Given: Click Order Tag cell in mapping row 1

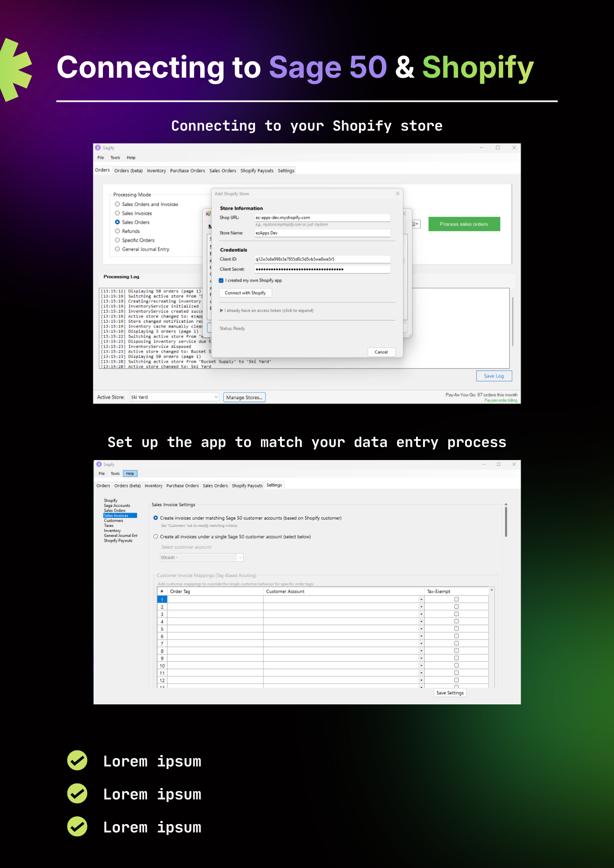Looking at the screenshot, I should pyautogui.click(x=215, y=599).
